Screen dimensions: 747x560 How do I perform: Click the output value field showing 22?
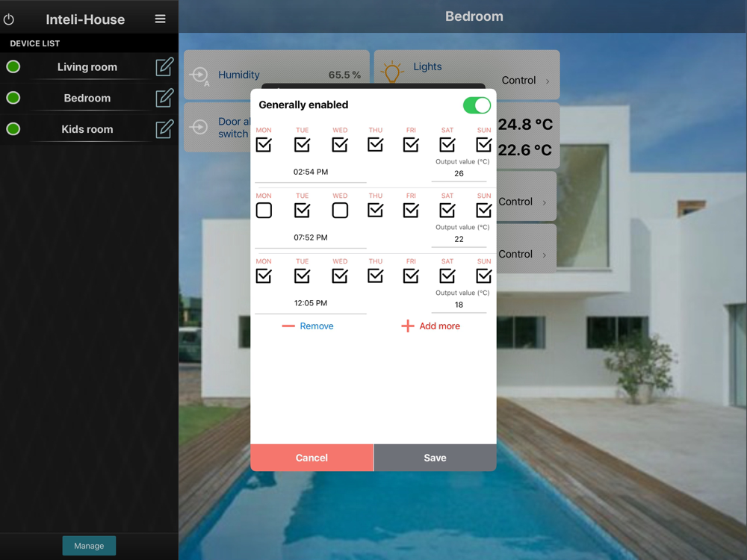(459, 239)
